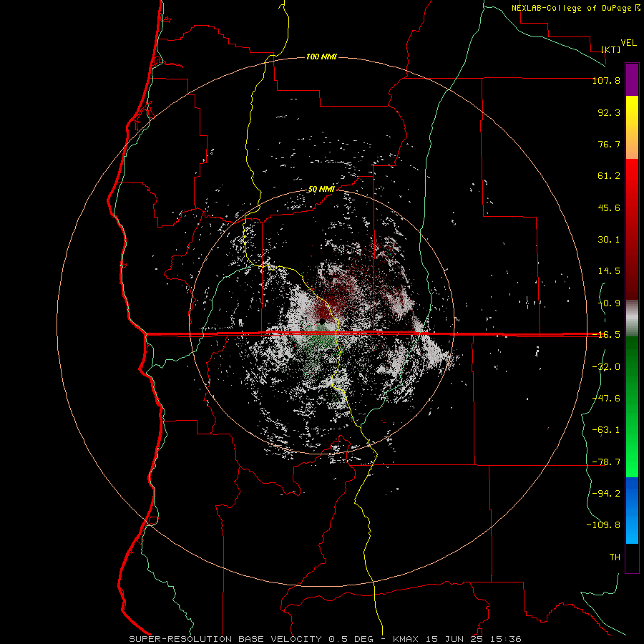Viewport: 644px width, 644px height.
Task: Click the purple segment of the color bar
Action: [x=632, y=79]
